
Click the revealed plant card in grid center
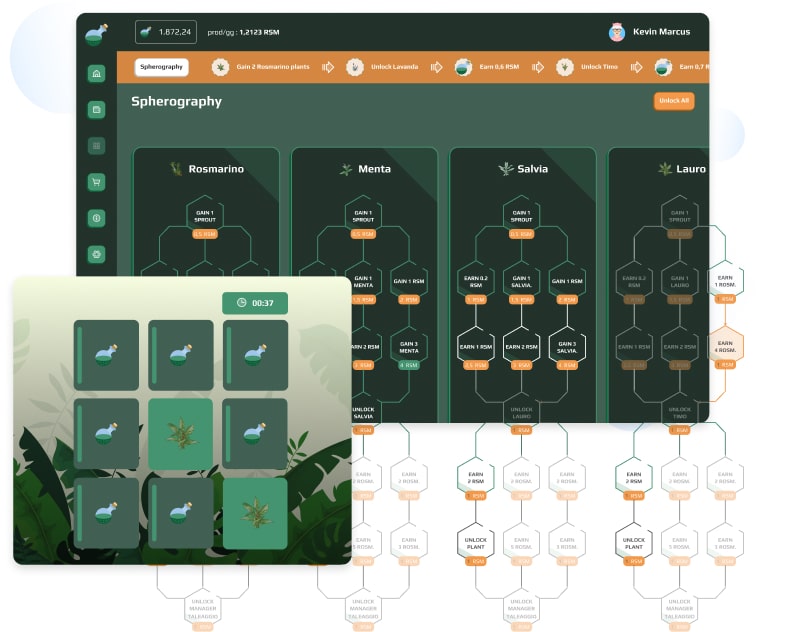[181, 434]
